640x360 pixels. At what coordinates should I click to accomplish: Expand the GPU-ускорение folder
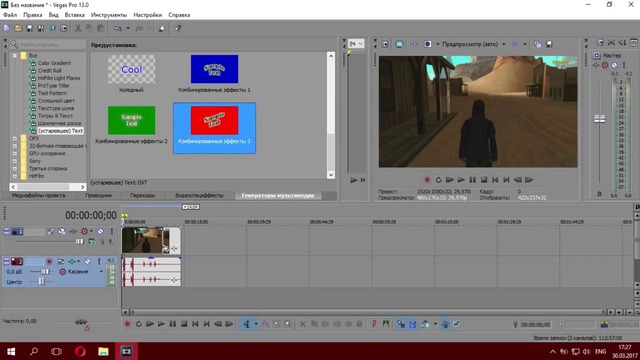tap(15, 153)
